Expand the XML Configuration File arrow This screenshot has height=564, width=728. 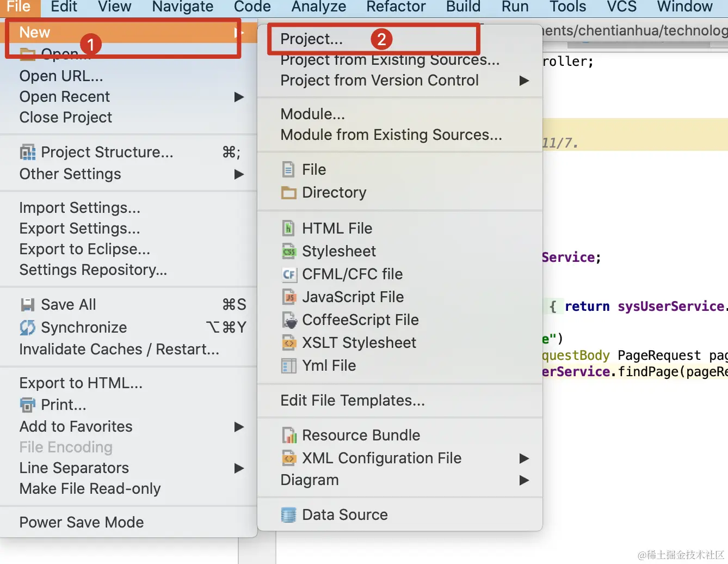pos(524,458)
